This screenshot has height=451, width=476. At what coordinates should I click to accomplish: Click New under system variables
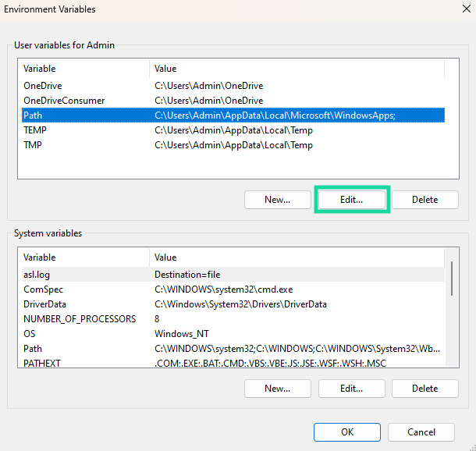[x=277, y=389]
